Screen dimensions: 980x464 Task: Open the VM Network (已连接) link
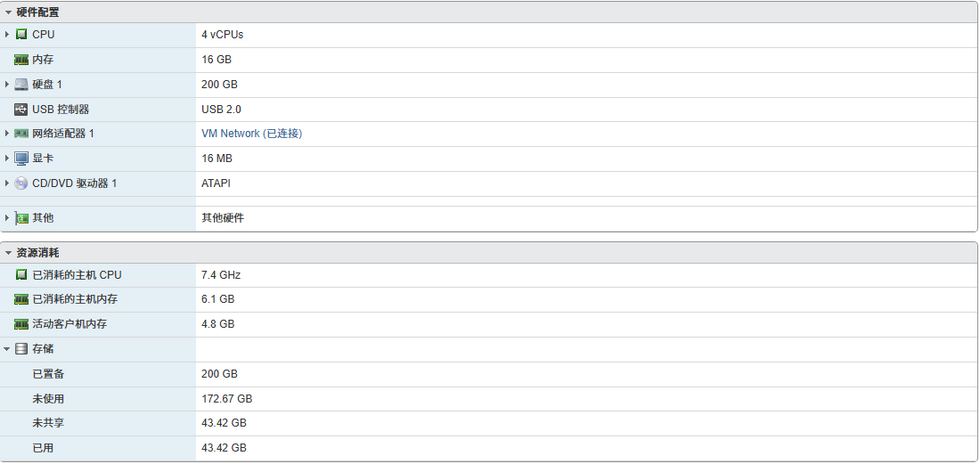tap(252, 134)
